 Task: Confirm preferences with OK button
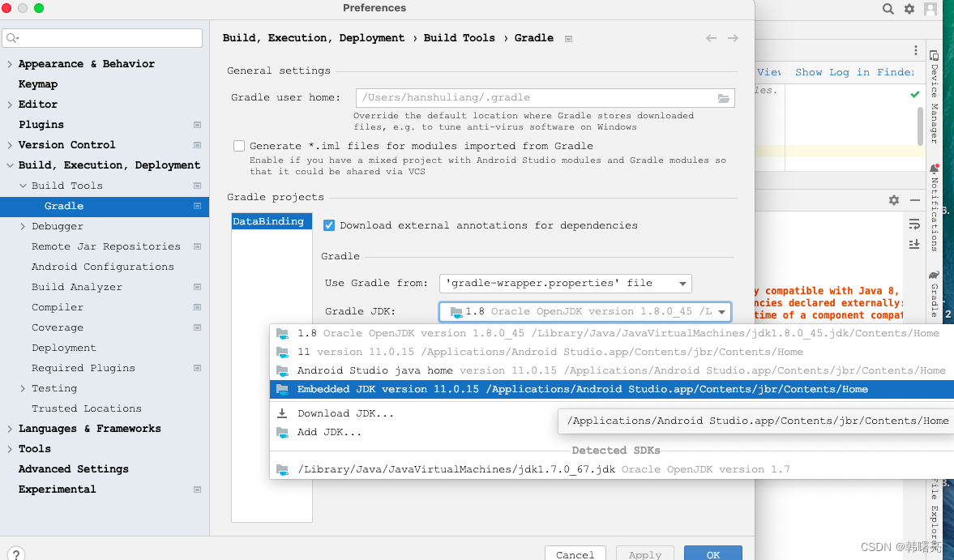[713, 554]
